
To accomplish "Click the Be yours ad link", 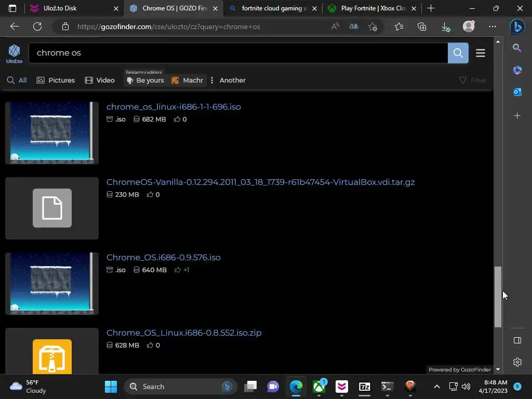I will tap(145, 81).
